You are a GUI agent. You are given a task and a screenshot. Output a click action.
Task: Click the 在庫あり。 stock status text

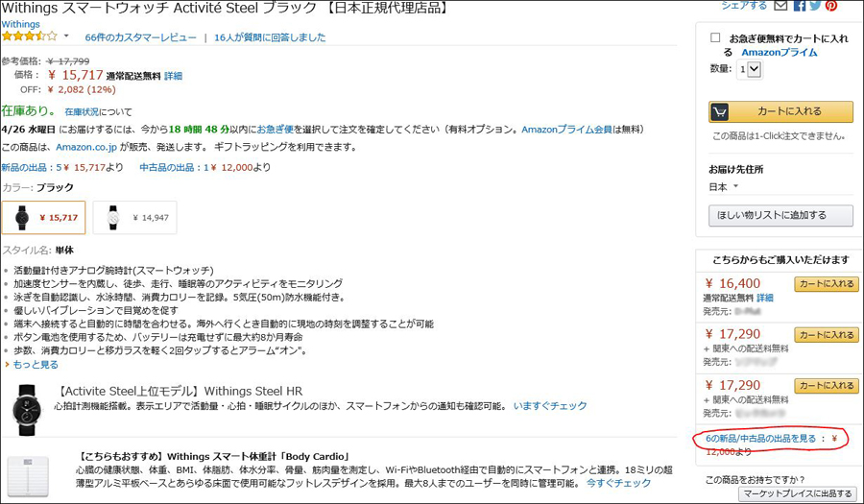(x=29, y=110)
